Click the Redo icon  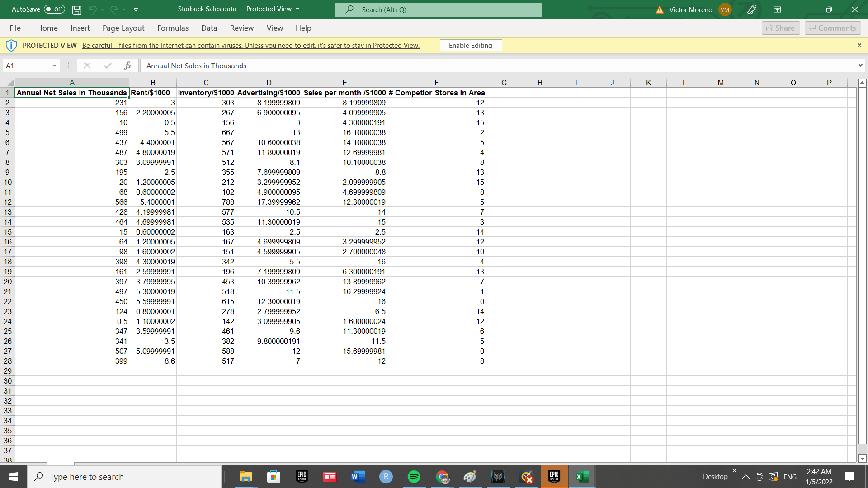coord(113,9)
